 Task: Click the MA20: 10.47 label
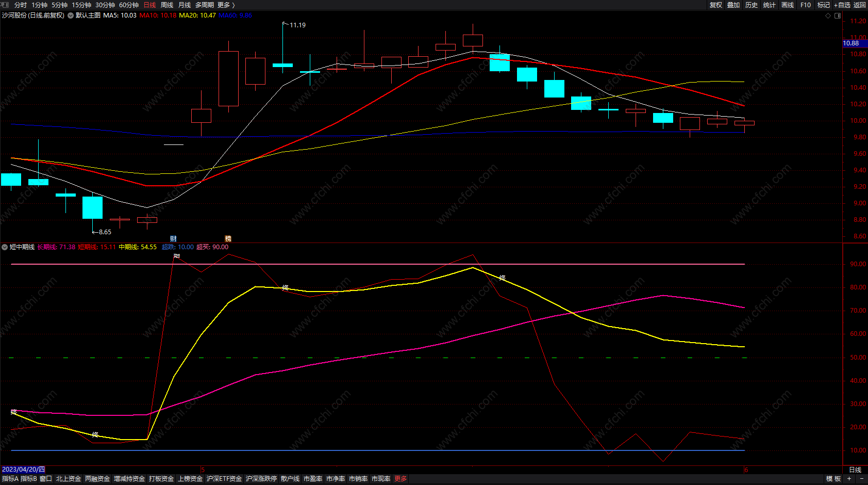point(197,15)
